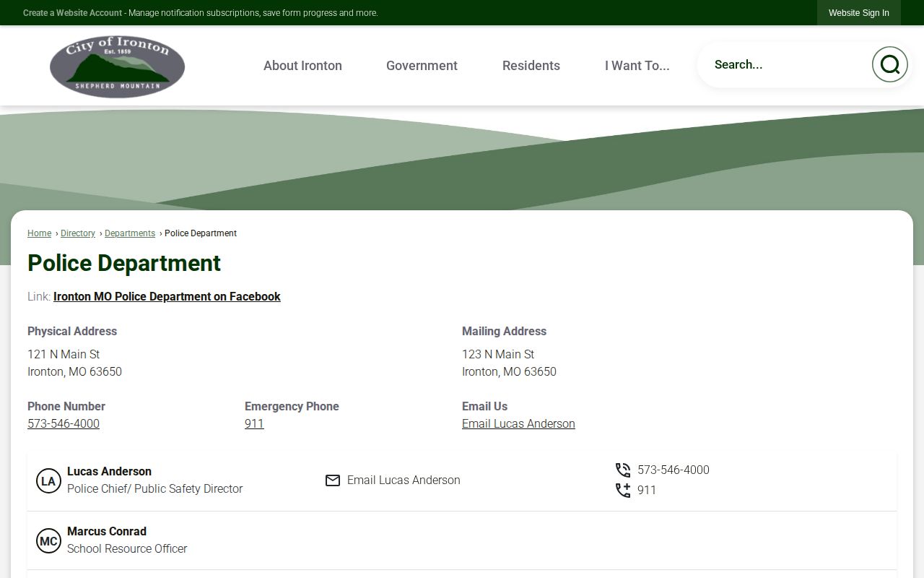Click the emergency phone icon next to 911
Screen dimensions: 924x578
coord(623,491)
